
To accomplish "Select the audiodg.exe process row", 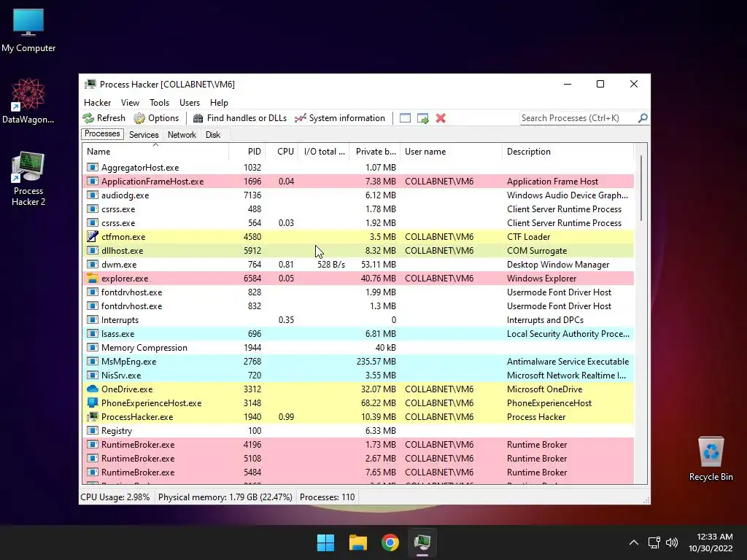I will click(358, 195).
